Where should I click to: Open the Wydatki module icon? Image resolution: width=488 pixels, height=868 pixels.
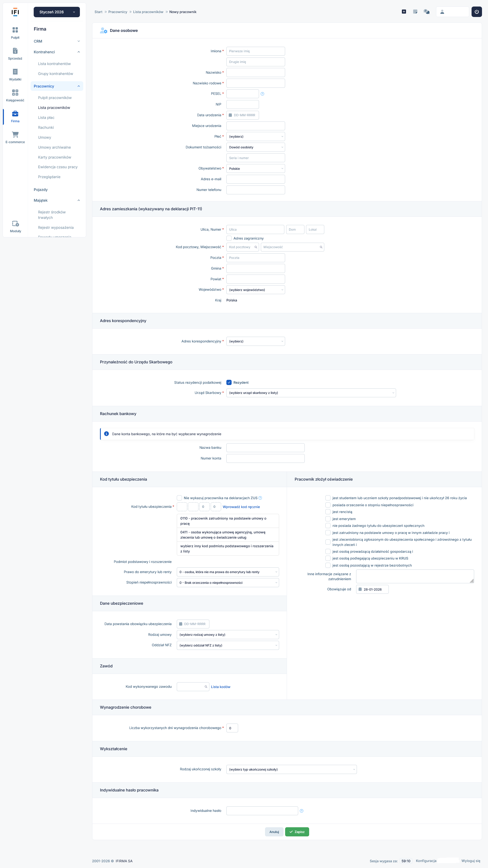click(15, 72)
